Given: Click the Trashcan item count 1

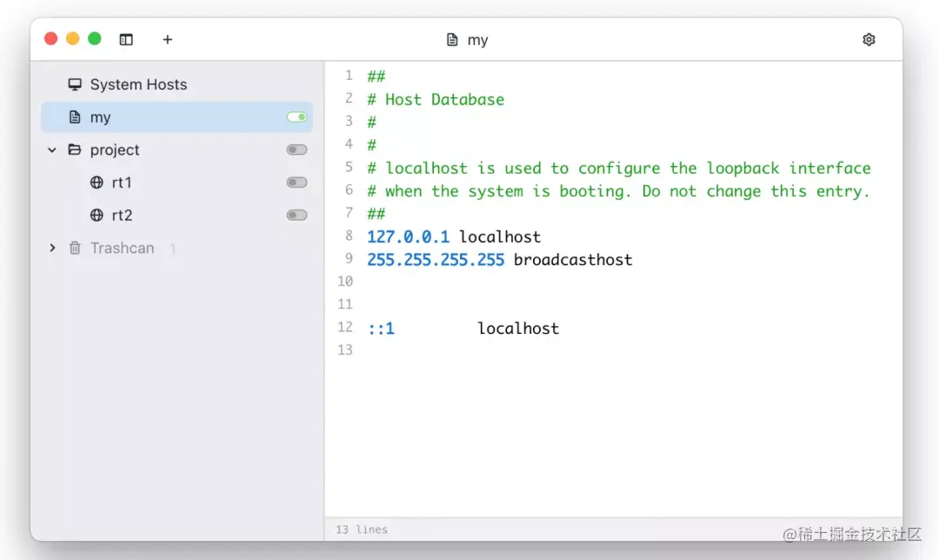Looking at the screenshot, I should pyautogui.click(x=172, y=248).
